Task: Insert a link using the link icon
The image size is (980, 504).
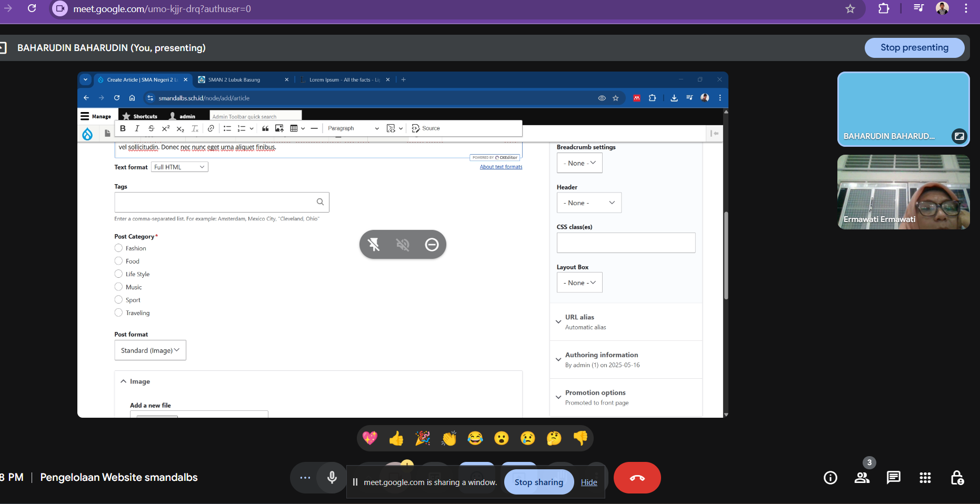Action: (211, 128)
